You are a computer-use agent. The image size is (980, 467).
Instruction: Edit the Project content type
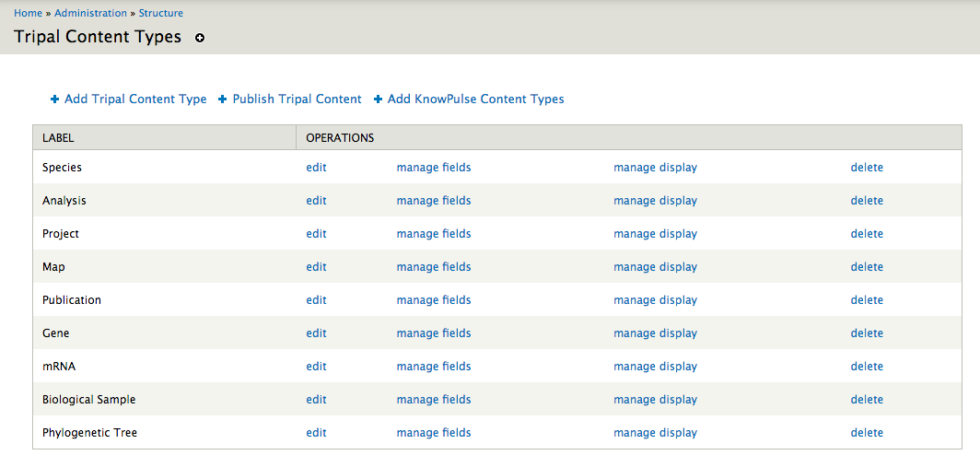click(316, 234)
